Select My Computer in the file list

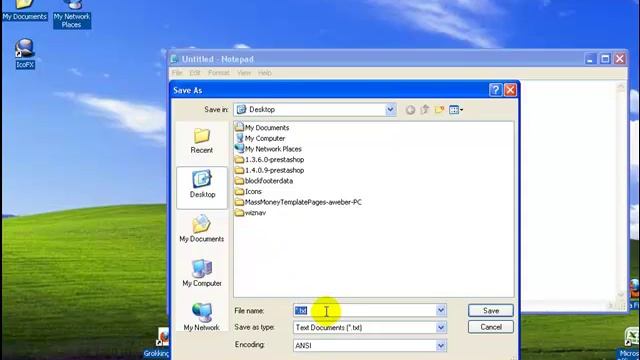260,138
